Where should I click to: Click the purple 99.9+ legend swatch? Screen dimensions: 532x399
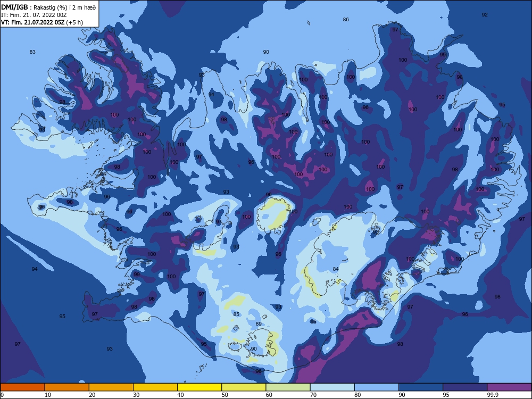click(x=509, y=387)
